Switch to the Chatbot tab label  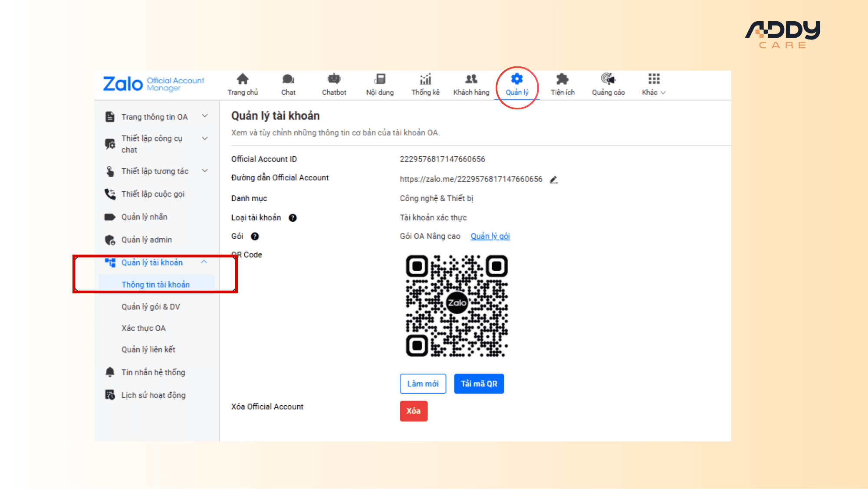pos(334,92)
